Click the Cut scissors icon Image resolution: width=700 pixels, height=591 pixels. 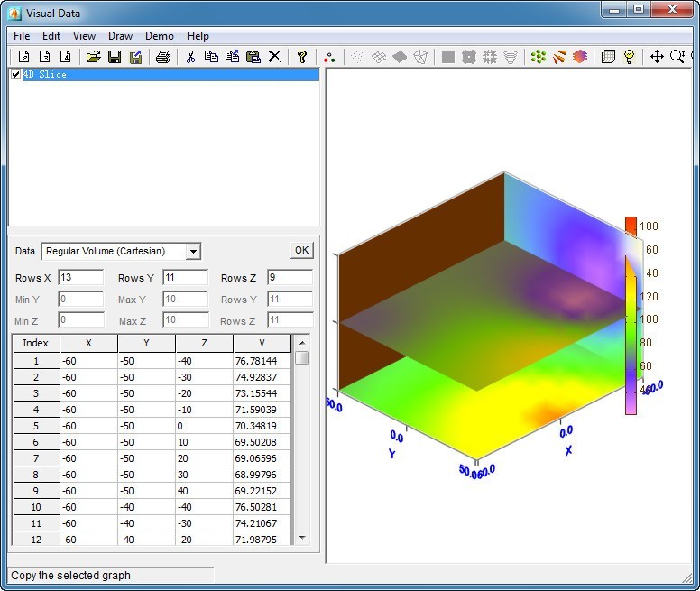(x=190, y=57)
